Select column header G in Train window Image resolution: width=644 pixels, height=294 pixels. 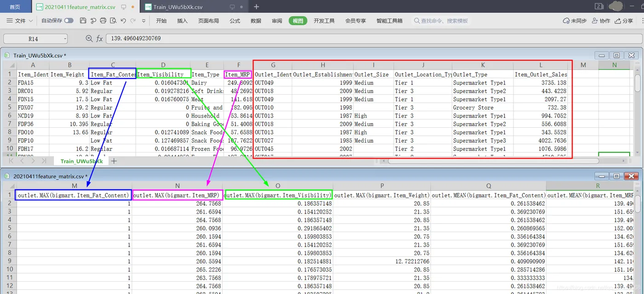(273, 65)
